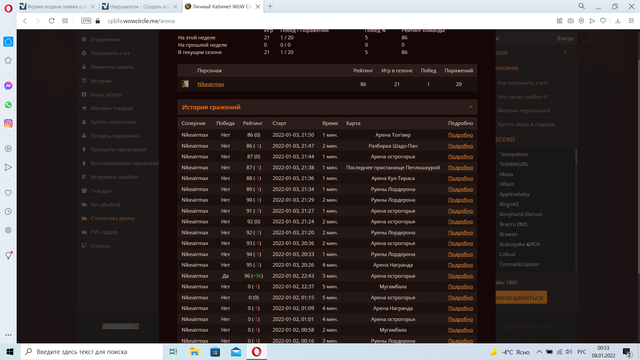The height and width of the screenshot is (360, 640).
Task: Collapse the История сражений section
Action: [x=471, y=107]
